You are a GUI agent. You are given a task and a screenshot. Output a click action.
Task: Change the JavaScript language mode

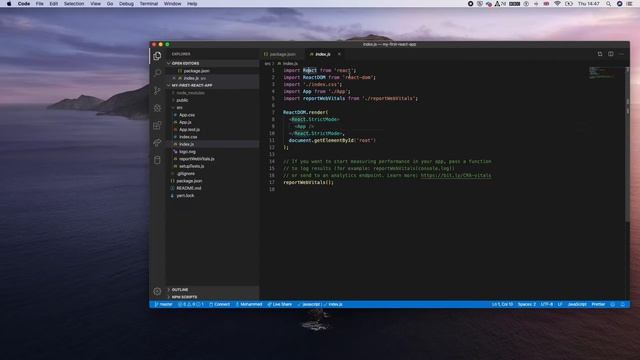(577, 304)
